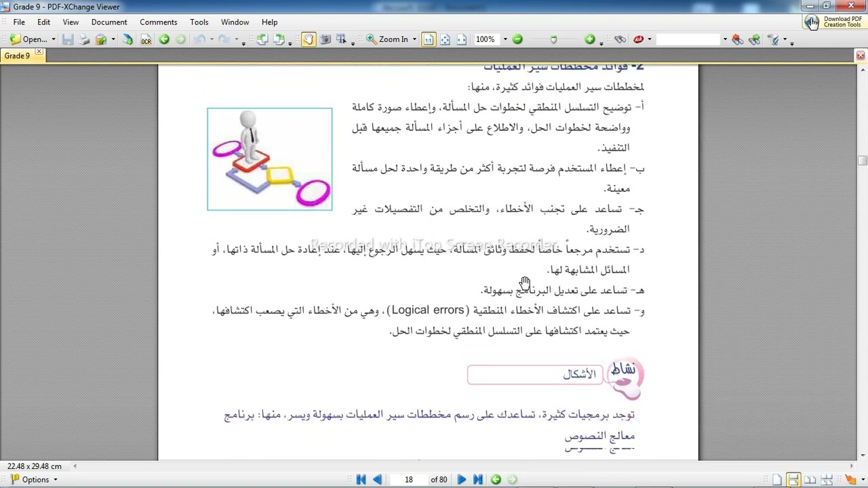Set Actual Size 1:1 view
This screenshot has height=488, width=868.
(429, 39)
